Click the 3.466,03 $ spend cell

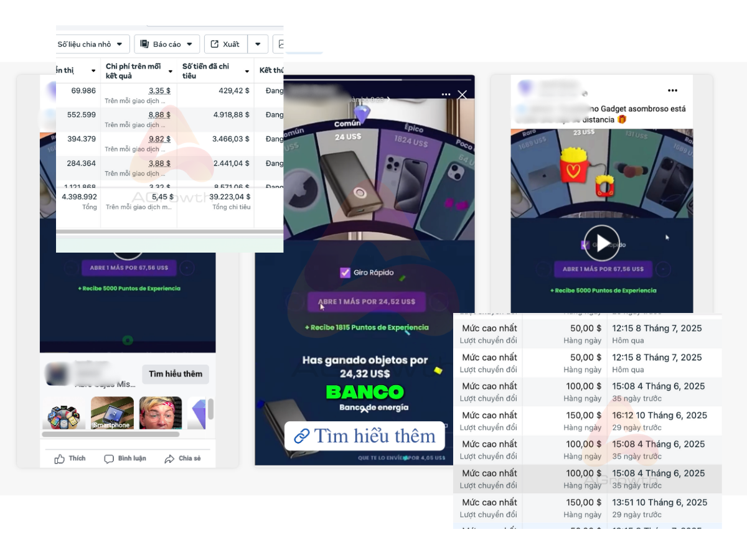[x=231, y=139]
